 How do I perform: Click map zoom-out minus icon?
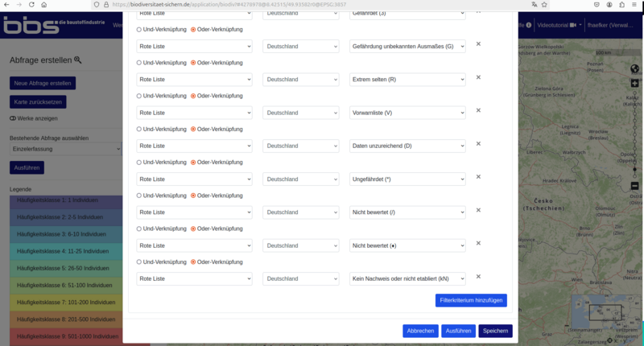pyautogui.click(x=635, y=187)
